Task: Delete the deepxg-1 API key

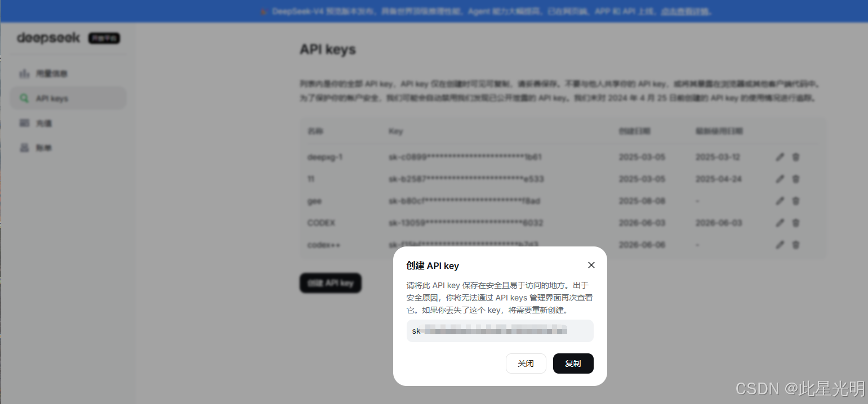Action: pos(796,158)
